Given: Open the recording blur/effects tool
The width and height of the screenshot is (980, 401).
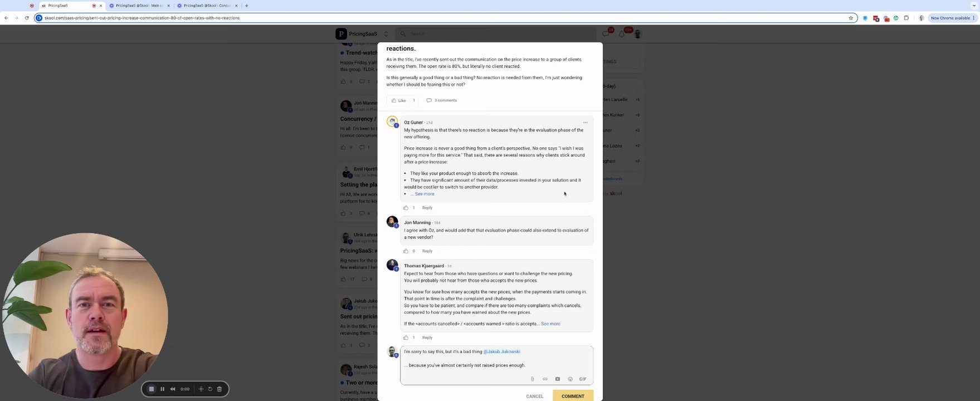Looking at the screenshot, I should (201, 389).
